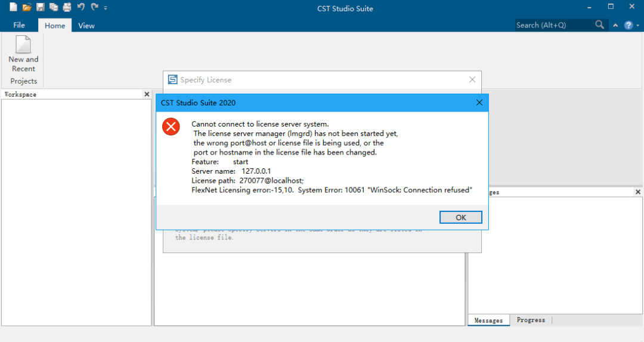Image resolution: width=644 pixels, height=342 pixels.
Task: Close the CST Studio Suite 2020 error dialog
Action: click(x=479, y=103)
